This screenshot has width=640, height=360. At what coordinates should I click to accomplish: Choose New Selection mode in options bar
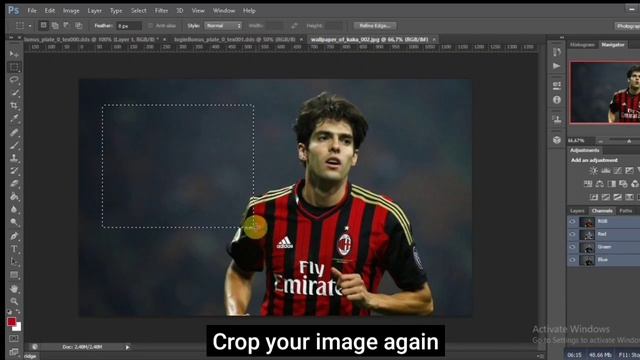coord(43,25)
